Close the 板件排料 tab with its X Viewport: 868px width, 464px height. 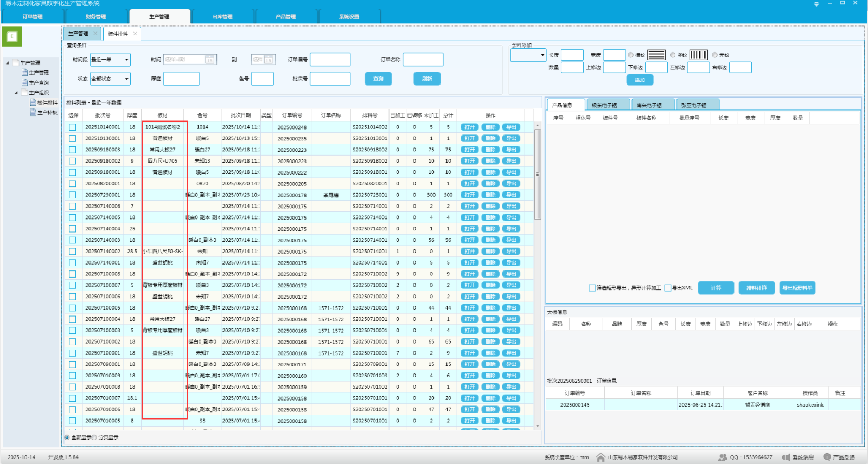[x=135, y=34]
